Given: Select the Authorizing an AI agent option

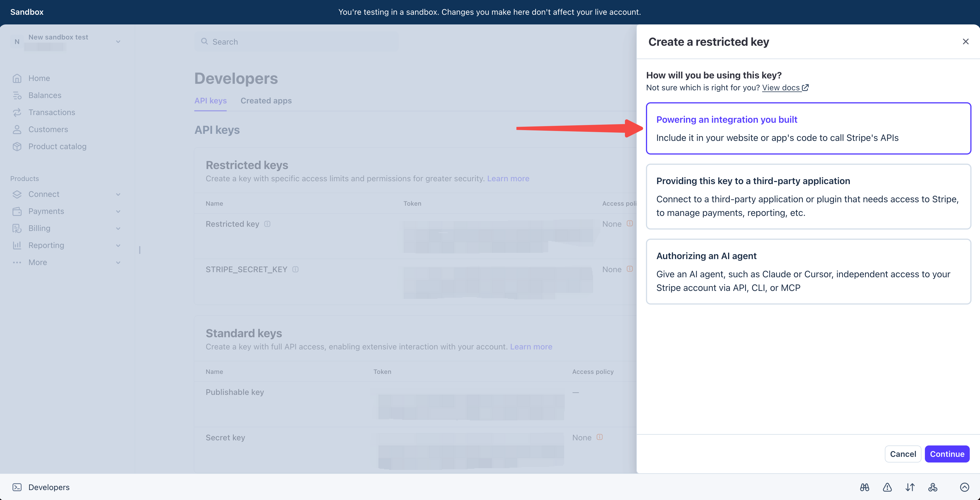Looking at the screenshot, I should tap(808, 271).
